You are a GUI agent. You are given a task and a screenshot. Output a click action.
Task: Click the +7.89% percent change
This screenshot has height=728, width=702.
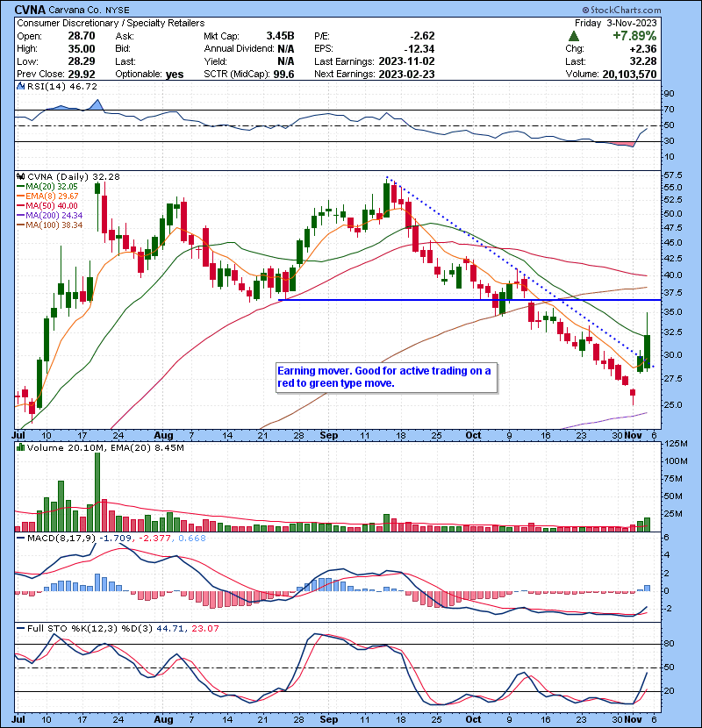[634, 36]
